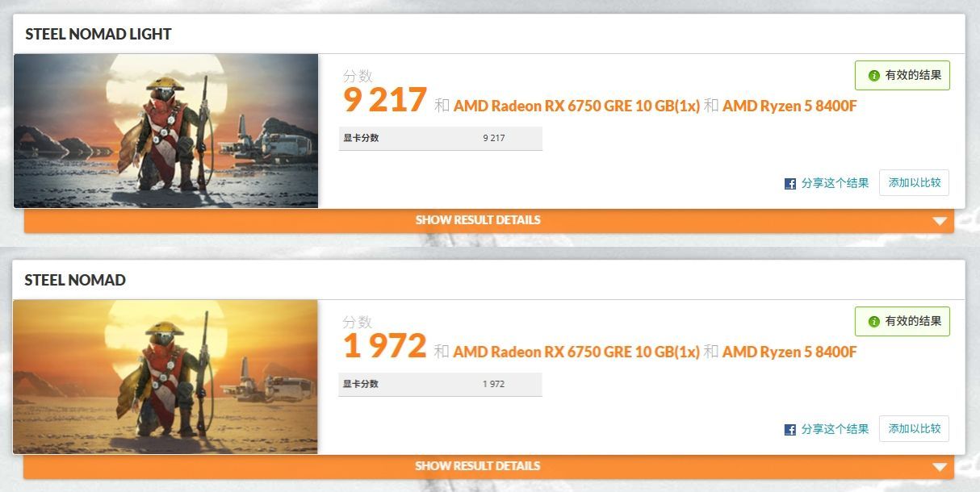Screen dimensions: 980x492
Task: Expand lower Steel Nomad details via white arrow
Action: (x=939, y=467)
